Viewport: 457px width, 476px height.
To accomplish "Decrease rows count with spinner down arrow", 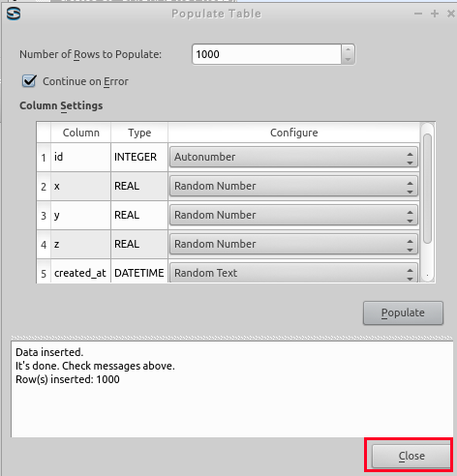I will (348, 59).
